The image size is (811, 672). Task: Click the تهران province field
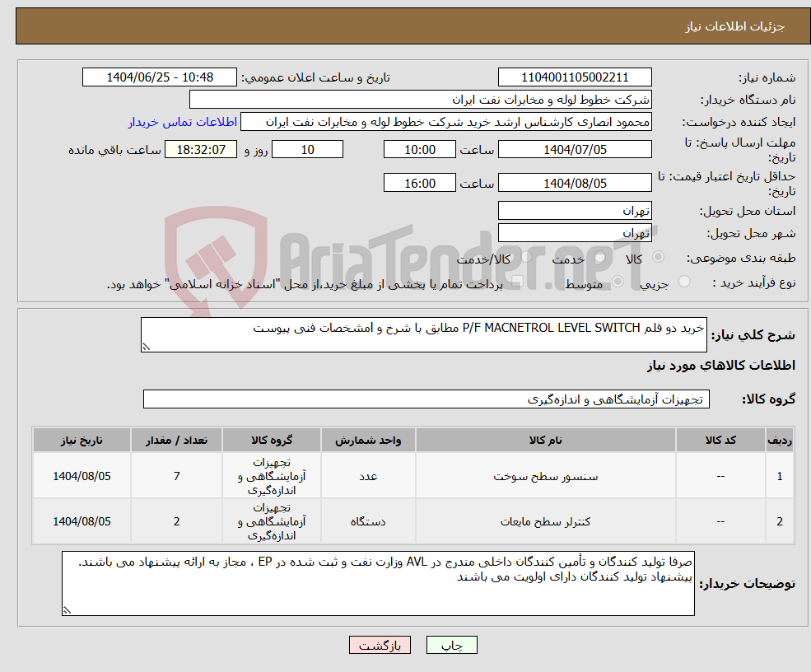pos(574,210)
